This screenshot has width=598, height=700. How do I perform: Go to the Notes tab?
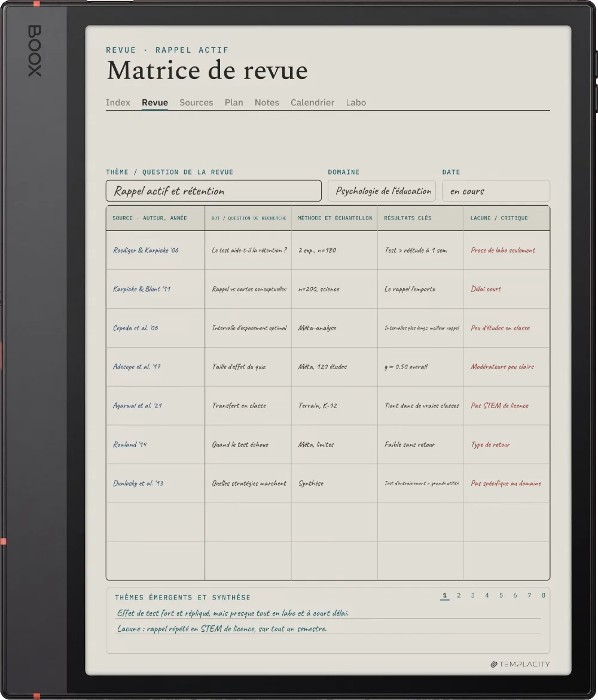coord(267,102)
